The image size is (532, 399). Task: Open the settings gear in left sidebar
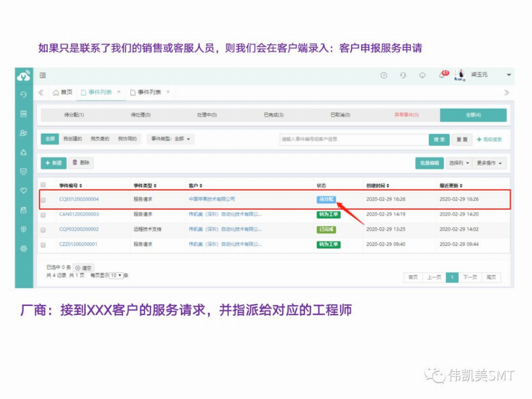click(23, 248)
